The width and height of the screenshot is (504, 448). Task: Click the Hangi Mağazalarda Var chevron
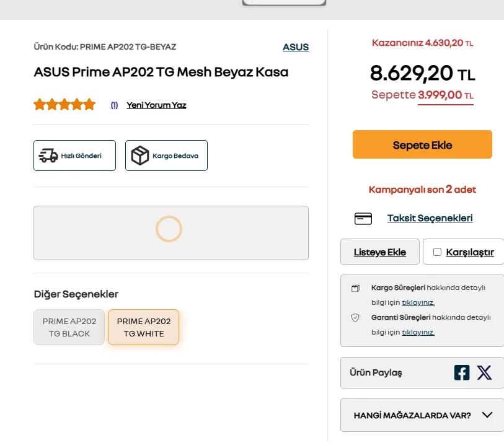pos(487,415)
